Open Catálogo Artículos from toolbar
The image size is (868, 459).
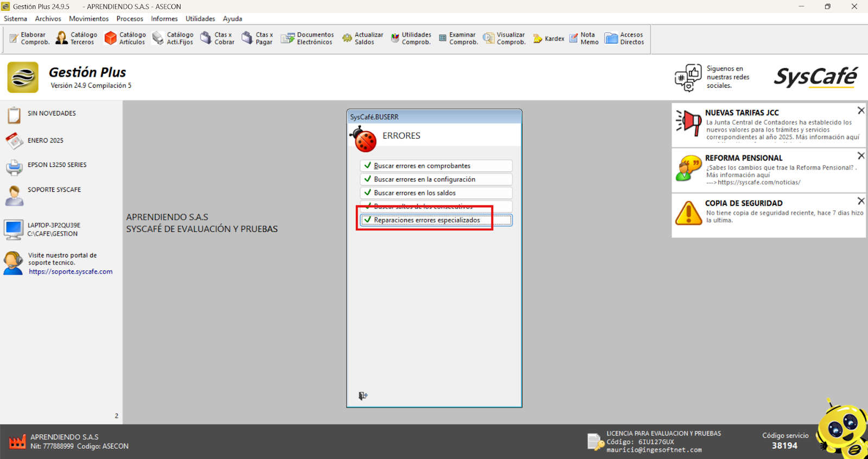125,38
